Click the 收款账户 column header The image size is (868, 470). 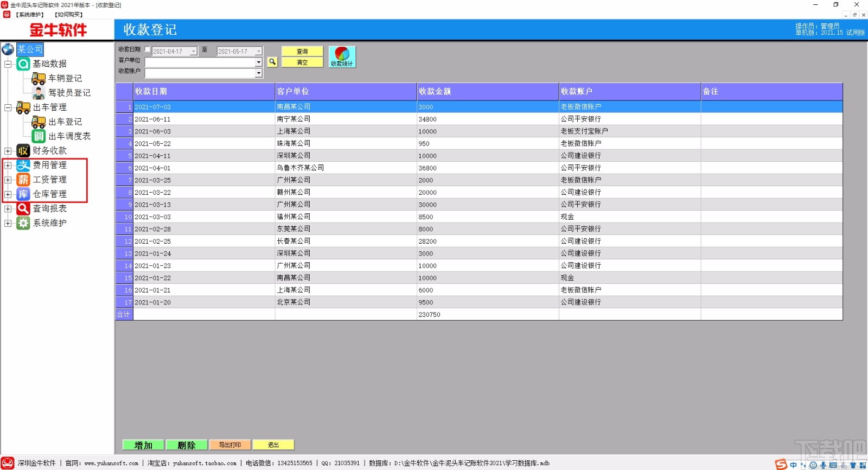click(630, 91)
